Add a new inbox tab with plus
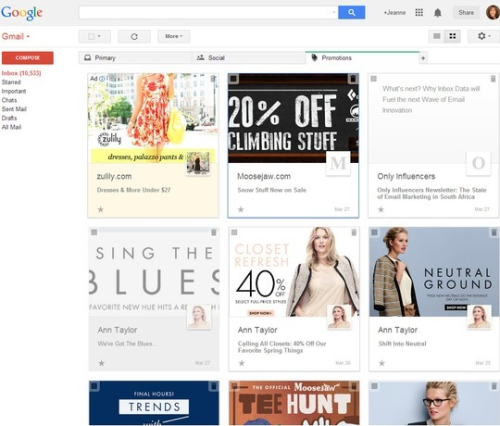The height and width of the screenshot is (426, 500). coord(423,58)
